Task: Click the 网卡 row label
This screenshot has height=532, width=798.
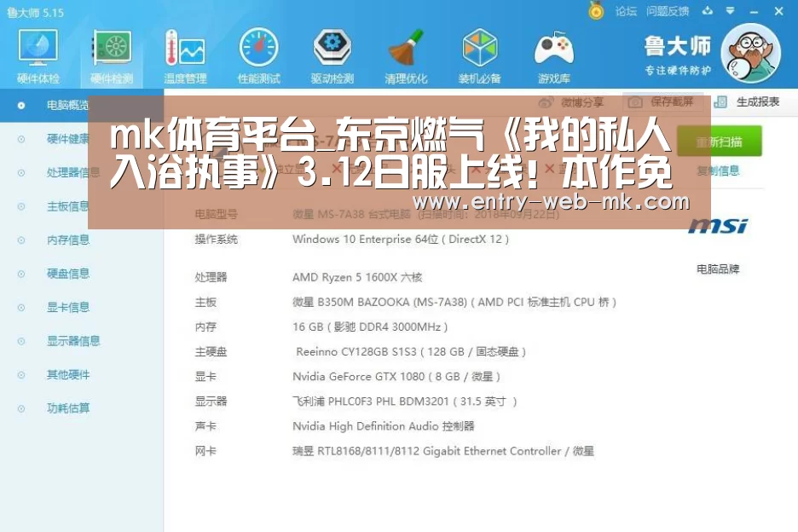Action: pyautogui.click(x=205, y=451)
